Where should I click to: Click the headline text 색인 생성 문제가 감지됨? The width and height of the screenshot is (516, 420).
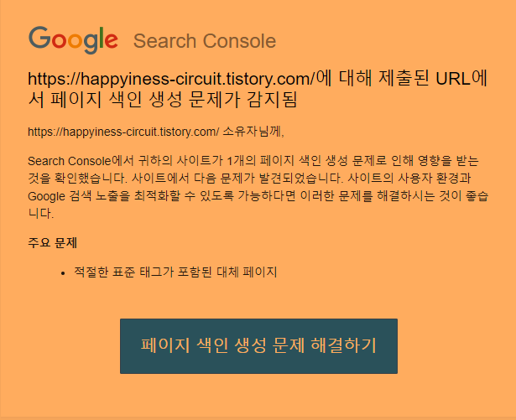[203, 99]
